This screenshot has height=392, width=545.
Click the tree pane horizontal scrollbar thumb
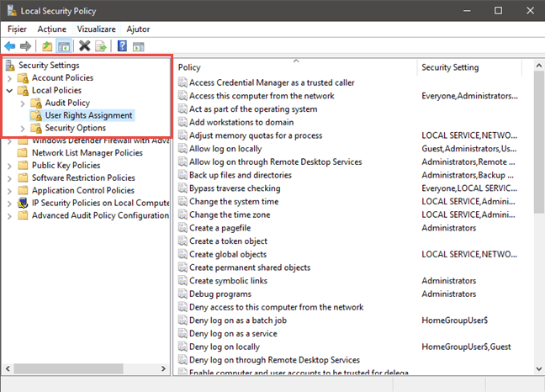[68, 368]
